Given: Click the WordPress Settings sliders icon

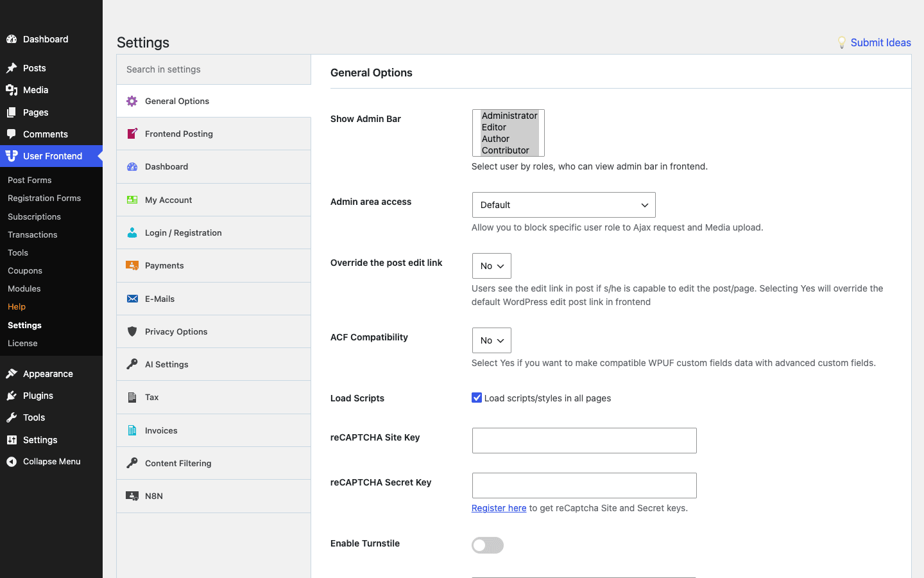Looking at the screenshot, I should point(12,440).
